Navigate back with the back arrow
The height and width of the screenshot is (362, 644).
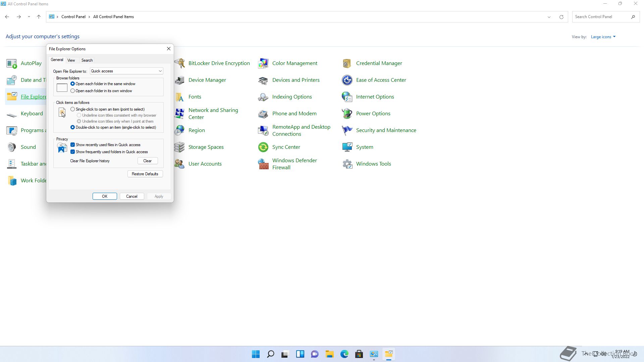tap(7, 17)
